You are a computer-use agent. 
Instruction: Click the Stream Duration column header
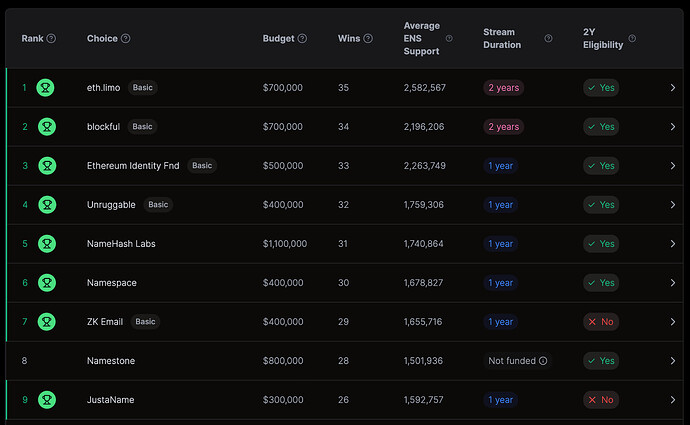[502, 38]
